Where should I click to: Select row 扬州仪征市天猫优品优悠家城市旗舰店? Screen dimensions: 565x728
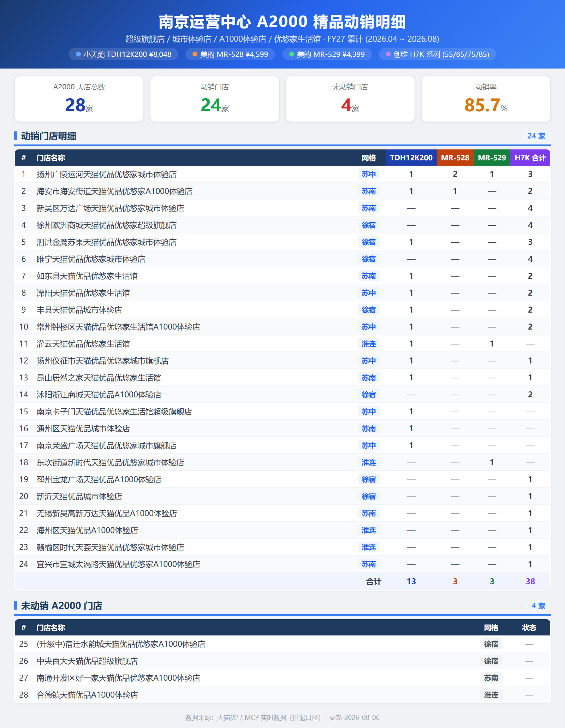tap(282, 361)
